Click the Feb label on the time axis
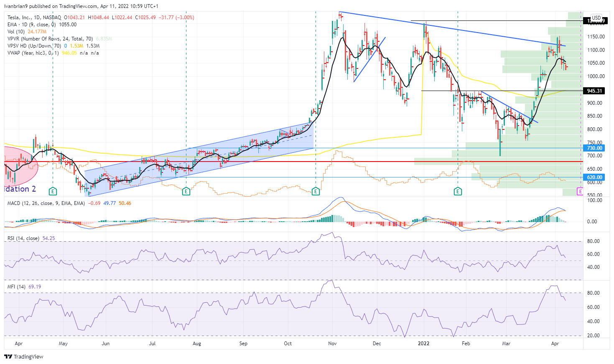The width and height of the screenshot is (614, 364). [x=466, y=344]
